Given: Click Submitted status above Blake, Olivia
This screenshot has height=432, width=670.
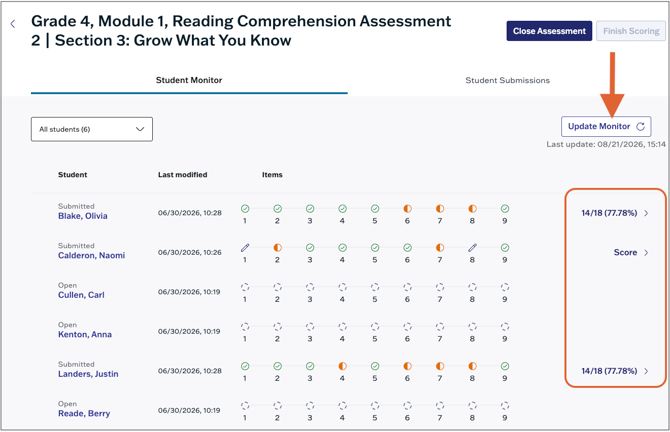Looking at the screenshot, I should coord(76,206).
